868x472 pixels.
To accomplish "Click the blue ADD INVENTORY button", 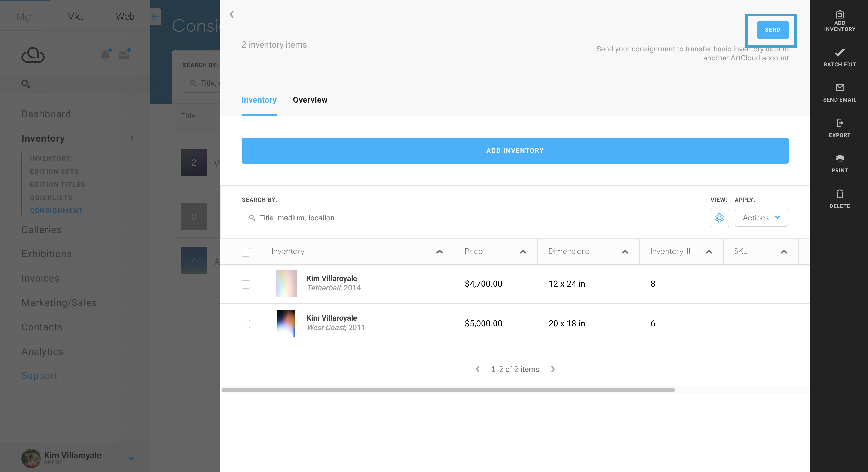I will pos(515,150).
